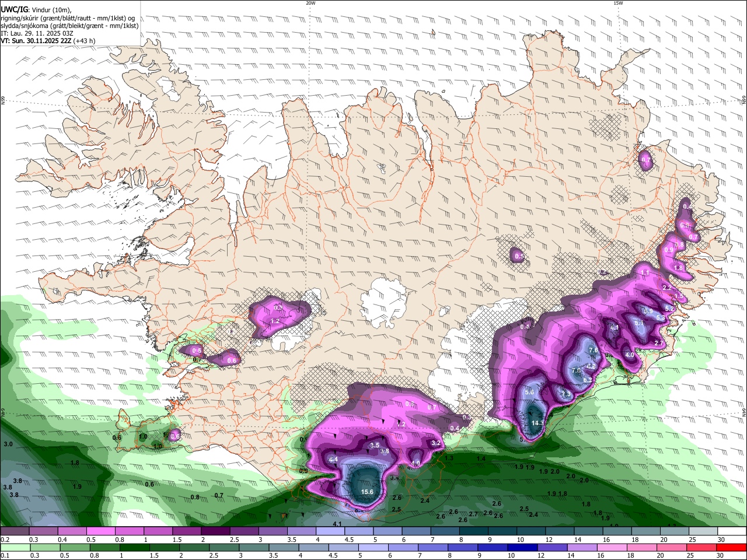Select the 0.8 rain value southwest offshore
The image size is (747, 560).
[195, 498]
